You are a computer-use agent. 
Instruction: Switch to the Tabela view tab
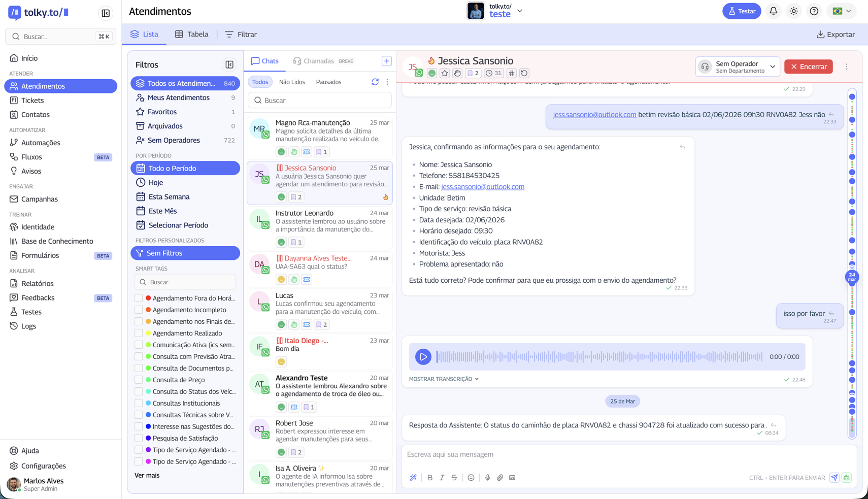point(191,34)
